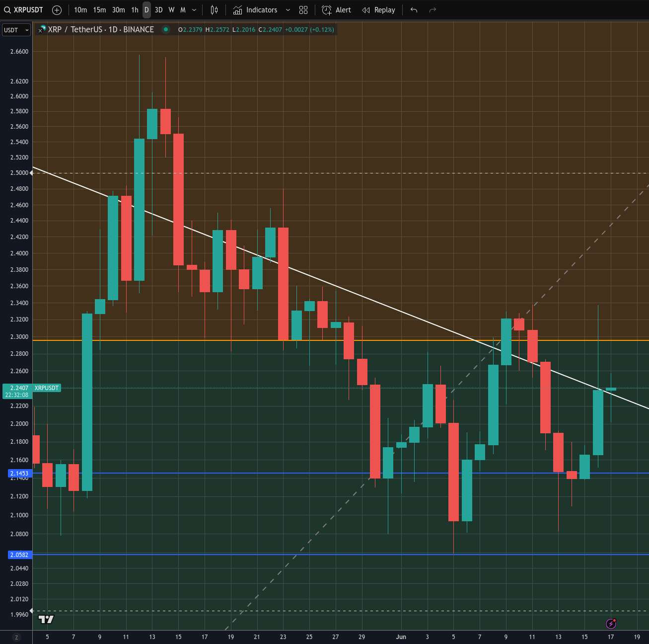This screenshot has height=644, width=649.
Task: Click the TradingView logo on chart
Action: [46, 619]
